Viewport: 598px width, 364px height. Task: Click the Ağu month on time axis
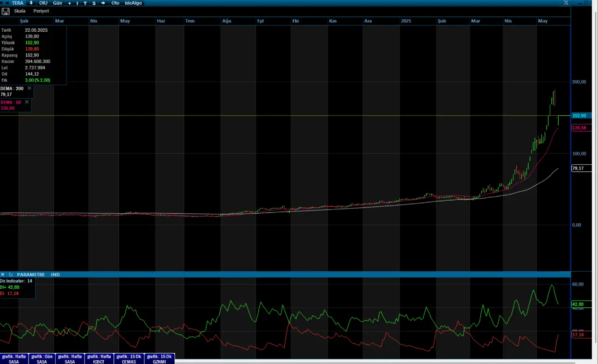click(x=227, y=21)
